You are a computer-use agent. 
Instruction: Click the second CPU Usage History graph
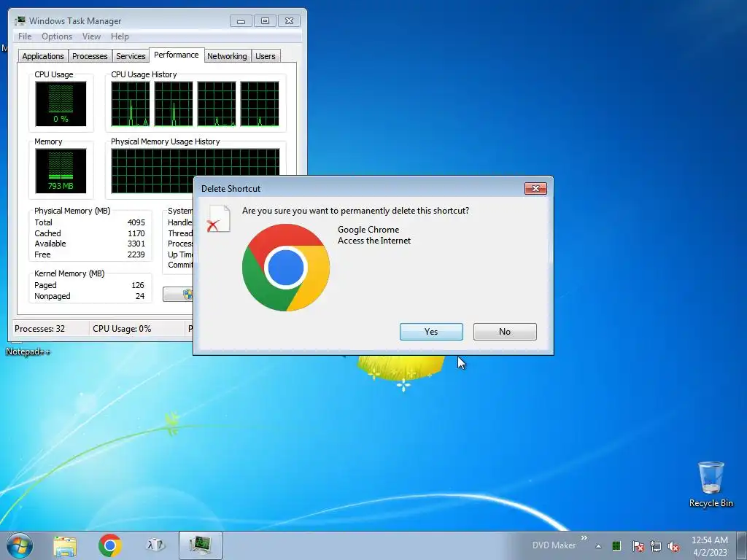click(x=174, y=104)
